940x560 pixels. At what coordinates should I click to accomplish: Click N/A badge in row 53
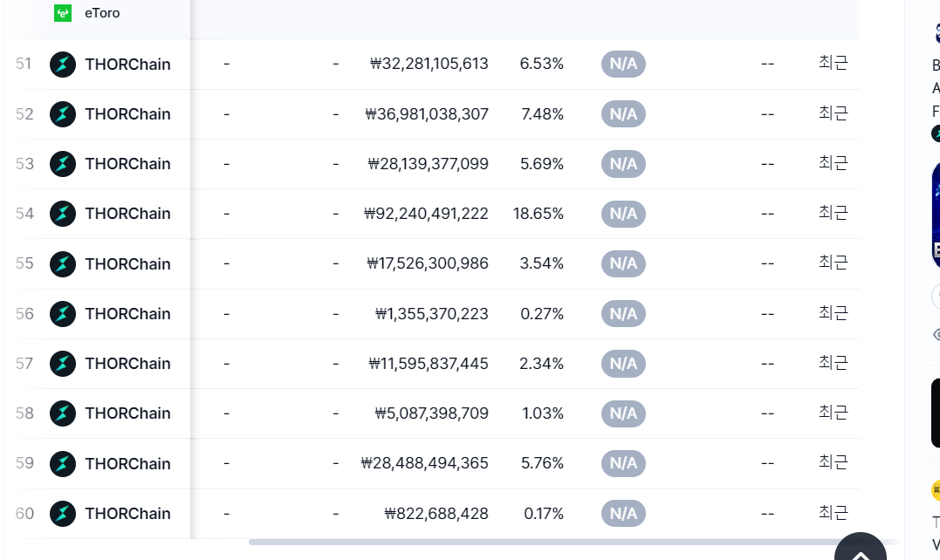pyautogui.click(x=623, y=163)
